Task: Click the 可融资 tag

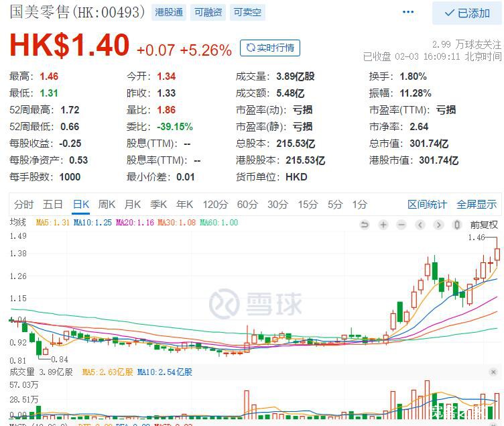Action: [208, 13]
